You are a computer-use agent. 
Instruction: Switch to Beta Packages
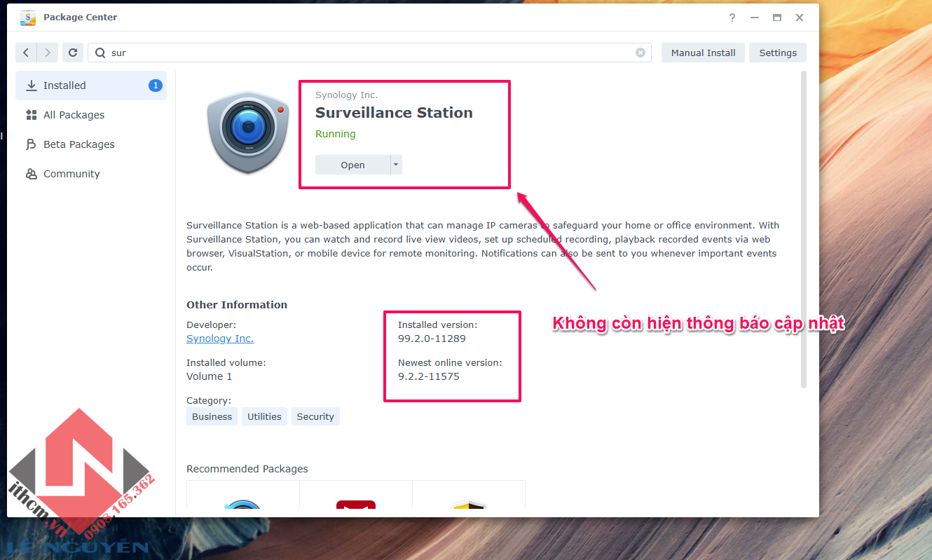point(91,144)
